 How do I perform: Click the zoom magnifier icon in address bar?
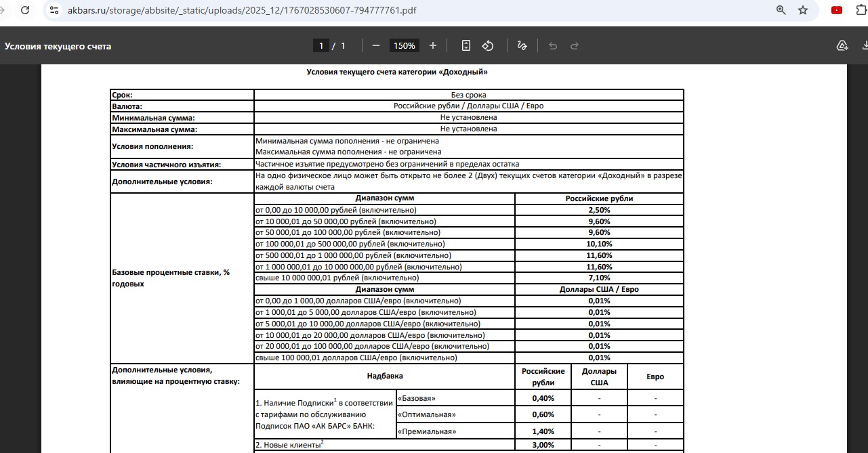coord(781,10)
